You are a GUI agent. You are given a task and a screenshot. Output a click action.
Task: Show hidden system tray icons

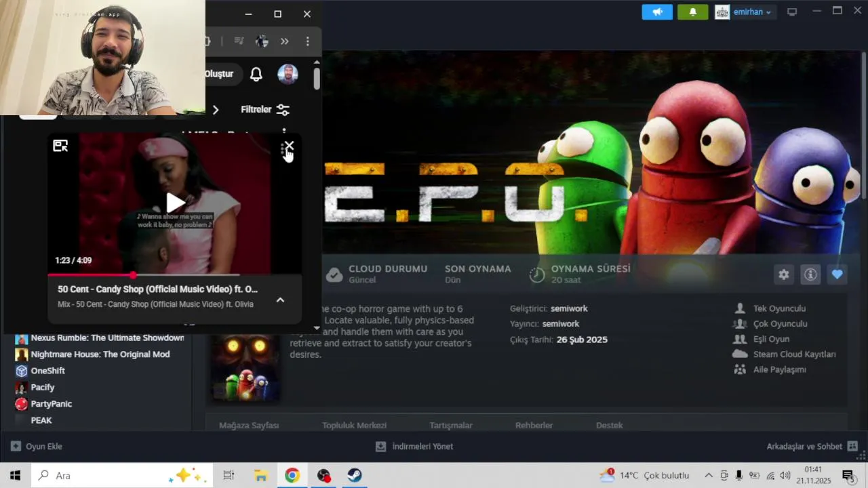(x=709, y=475)
